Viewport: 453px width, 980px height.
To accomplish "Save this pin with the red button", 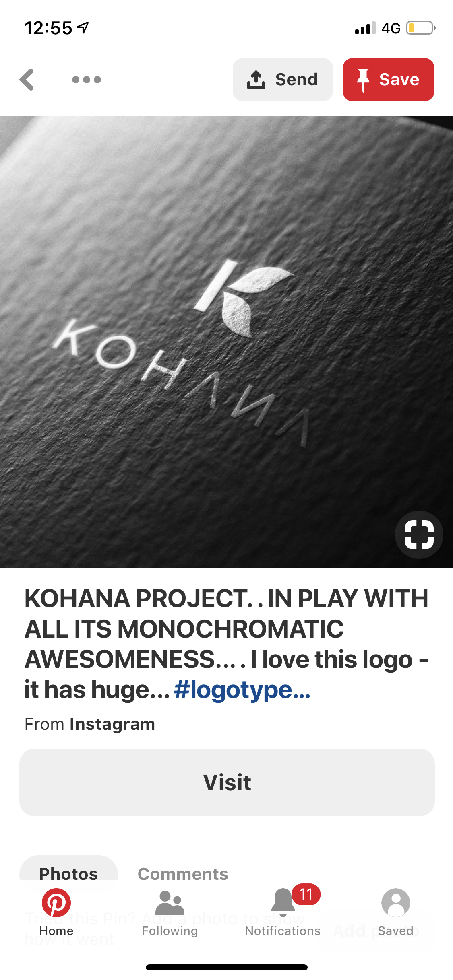I will point(388,80).
